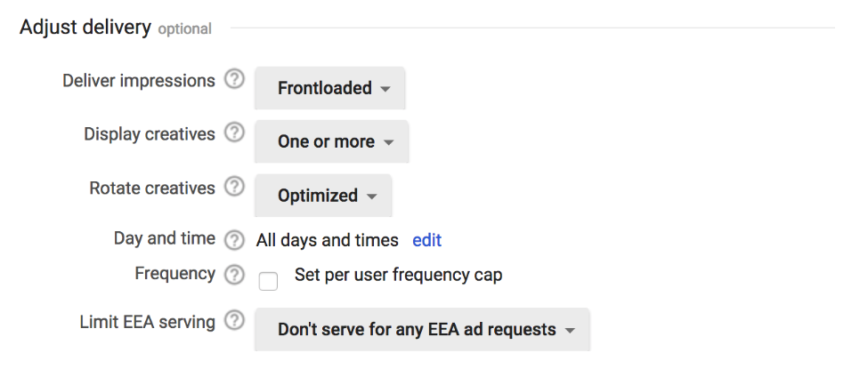Viewport: 868px width, 377px height.
Task: Click the 'Deliver impressions' label
Action: click(x=138, y=81)
